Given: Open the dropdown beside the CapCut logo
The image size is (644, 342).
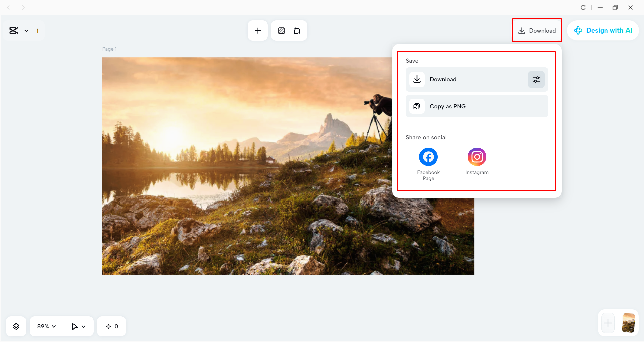Looking at the screenshot, I should tap(27, 30).
